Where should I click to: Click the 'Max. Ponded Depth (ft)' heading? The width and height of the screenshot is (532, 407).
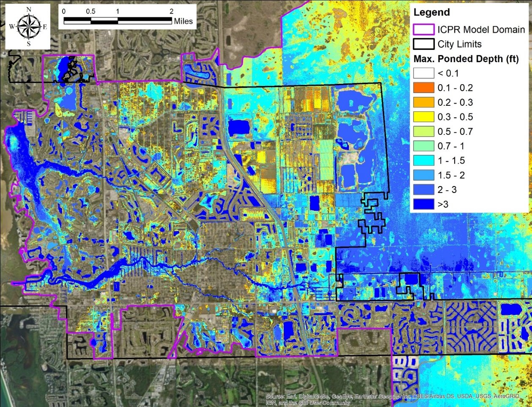click(x=466, y=59)
